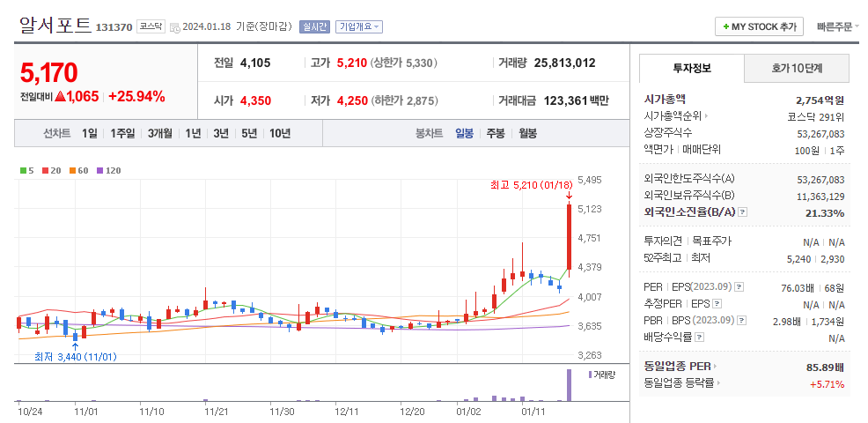Click the 투자의견 label
This screenshot has width=868, height=423.
pos(663,241)
